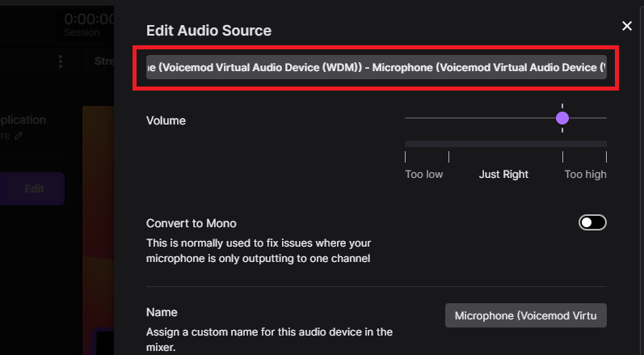
Task: Click the "Just Right" volume label
Action: click(x=503, y=174)
